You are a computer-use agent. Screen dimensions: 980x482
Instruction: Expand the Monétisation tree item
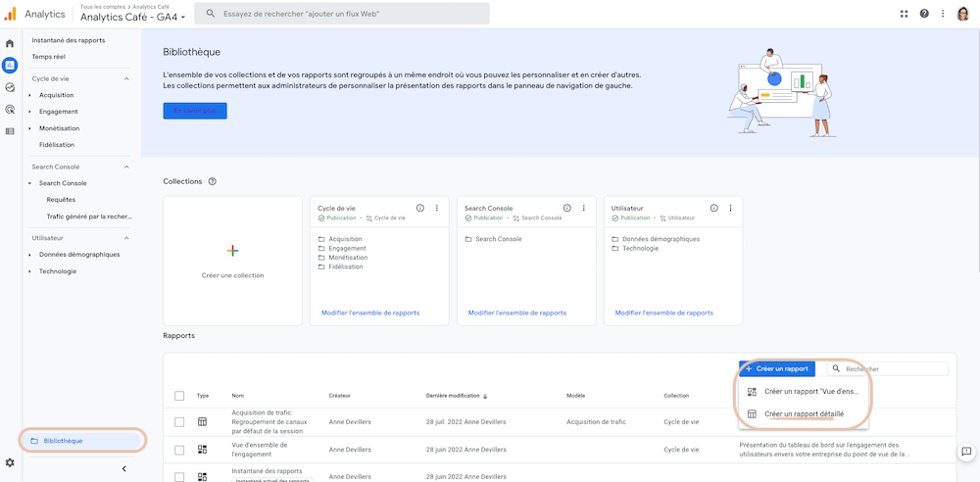click(x=29, y=128)
